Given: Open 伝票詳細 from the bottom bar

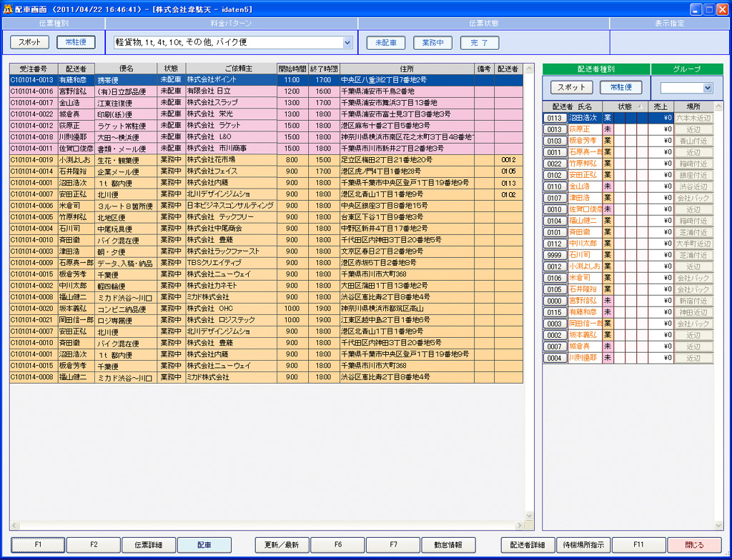Looking at the screenshot, I should point(149,545).
